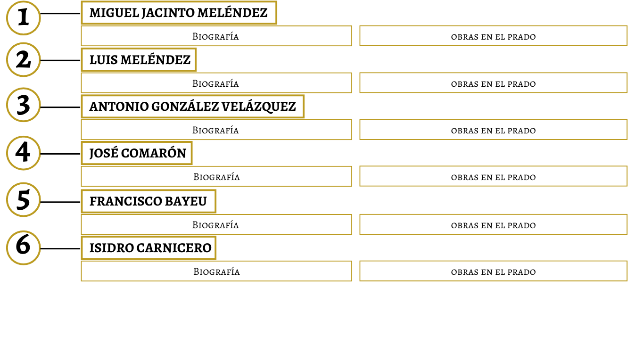
Task: Click the number 6 circle icon
Action: (x=23, y=247)
